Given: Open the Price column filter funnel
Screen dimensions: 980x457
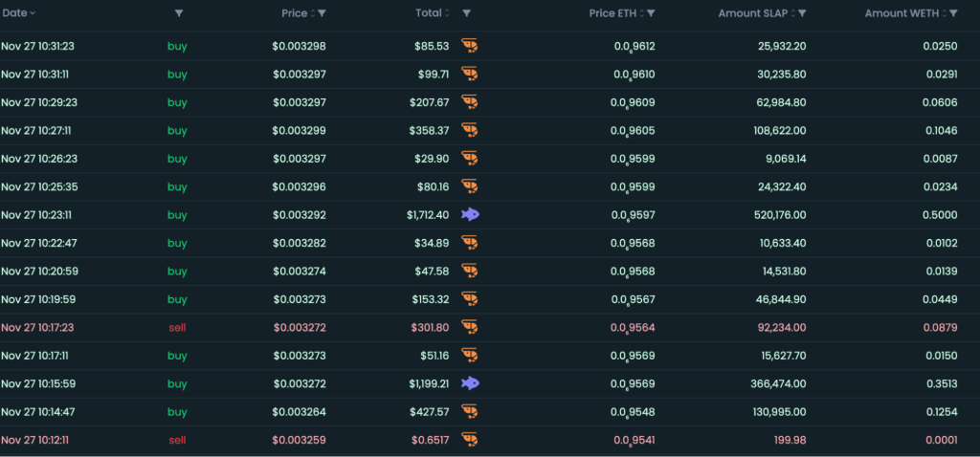Looking at the screenshot, I should pos(322,13).
